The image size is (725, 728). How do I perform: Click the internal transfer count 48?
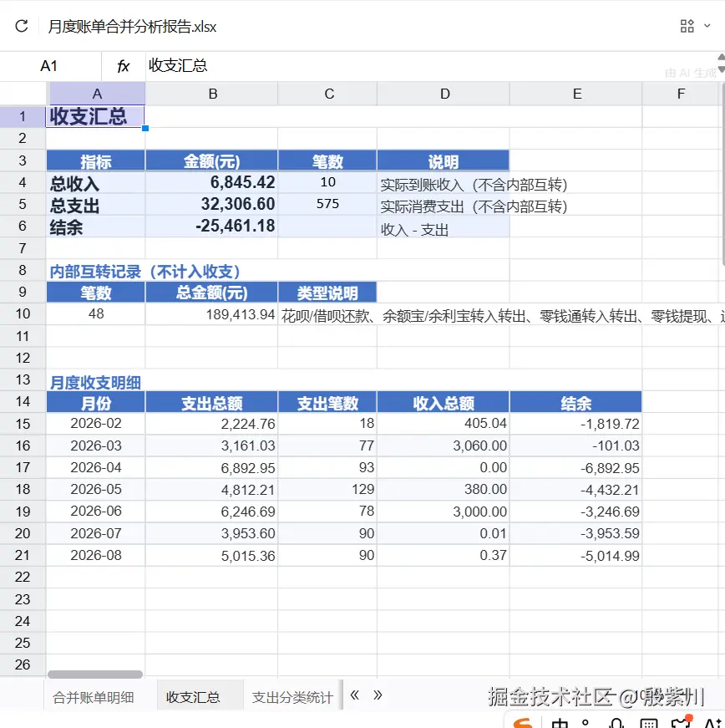[95, 314]
